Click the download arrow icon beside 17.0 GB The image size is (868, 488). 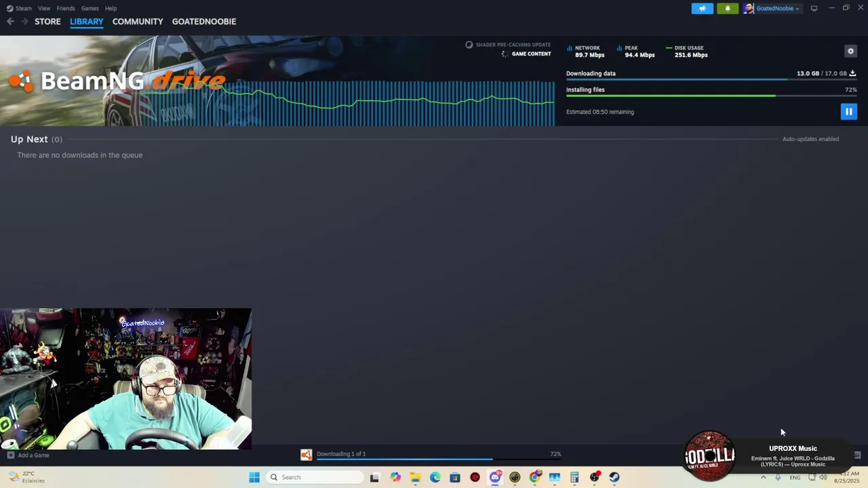(x=852, y=73)
